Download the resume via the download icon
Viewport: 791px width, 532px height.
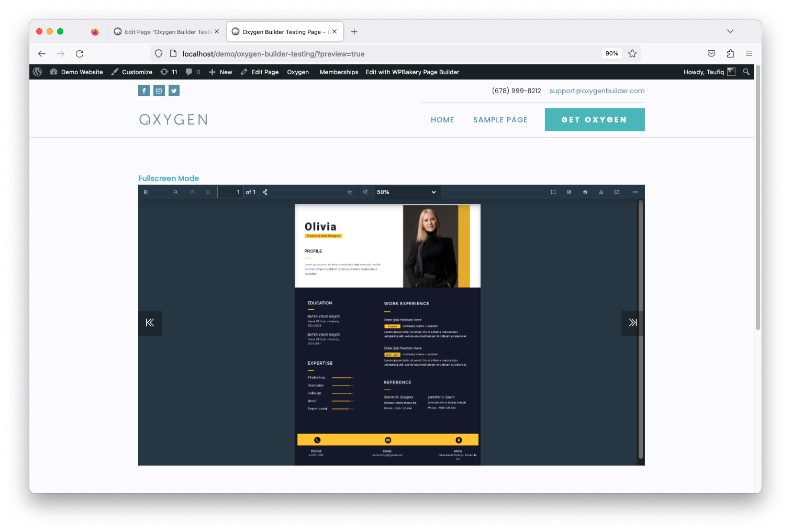(600, 192)
